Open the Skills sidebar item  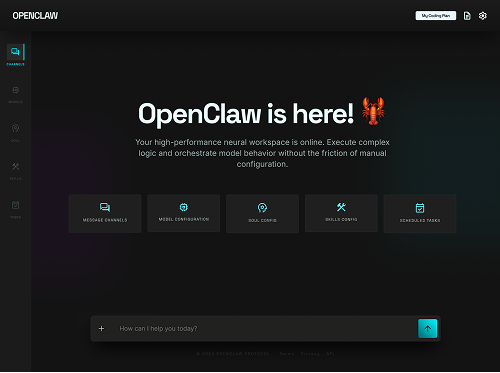15,171
